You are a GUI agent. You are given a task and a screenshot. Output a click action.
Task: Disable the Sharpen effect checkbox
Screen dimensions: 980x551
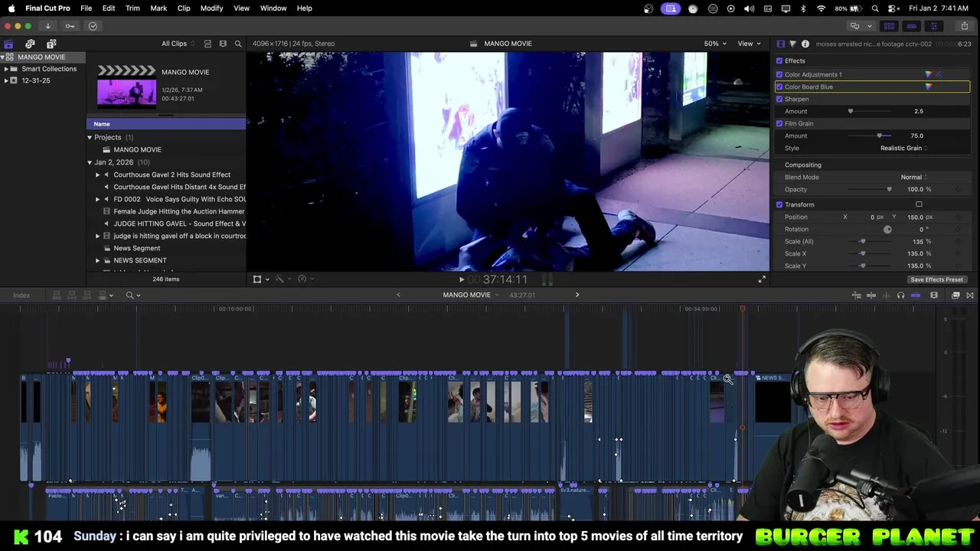(x=779, y=99)
